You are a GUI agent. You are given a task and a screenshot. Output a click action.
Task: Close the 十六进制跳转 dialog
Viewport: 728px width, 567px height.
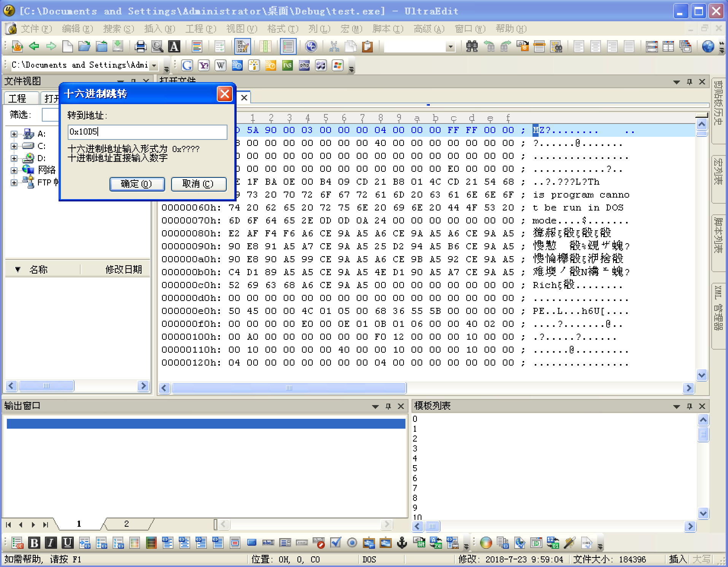coord(224,94)
